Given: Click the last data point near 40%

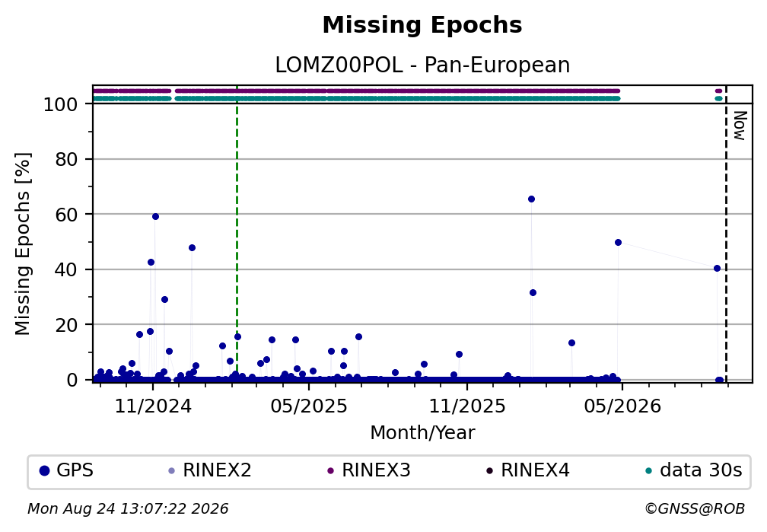Looking at the screenshot, I should tap(717, 268).
